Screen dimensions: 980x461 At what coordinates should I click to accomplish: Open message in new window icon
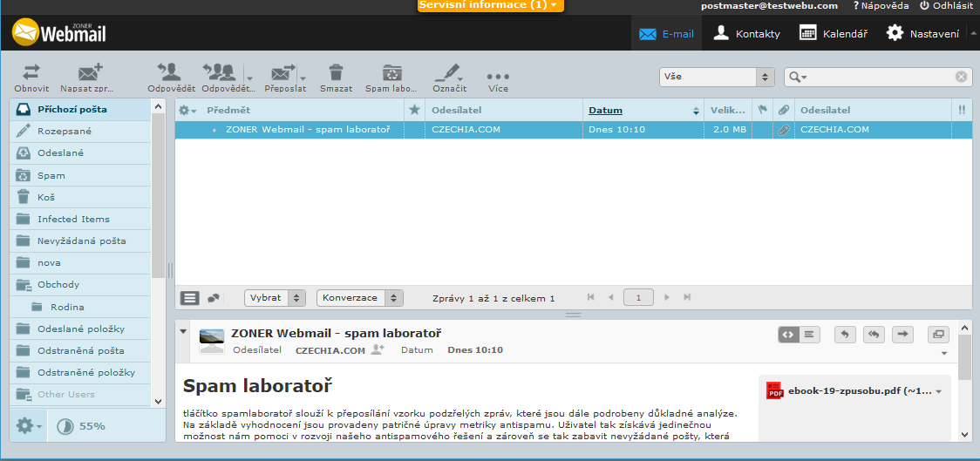pos(938,334)
